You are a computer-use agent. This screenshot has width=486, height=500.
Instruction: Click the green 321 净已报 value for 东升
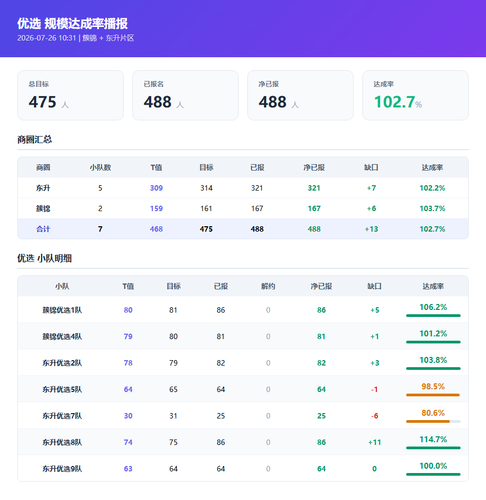click(314, 188)
